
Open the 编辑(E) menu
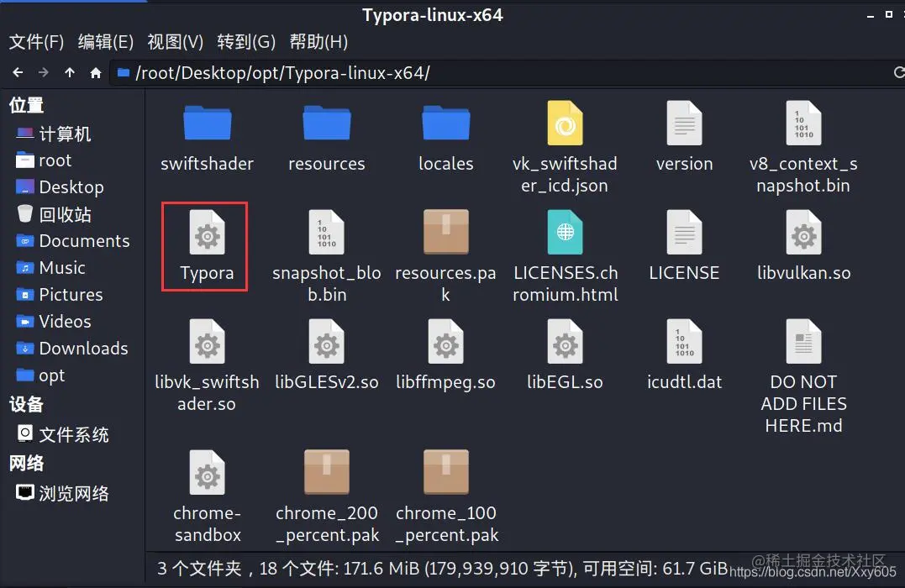pos(106,41)
